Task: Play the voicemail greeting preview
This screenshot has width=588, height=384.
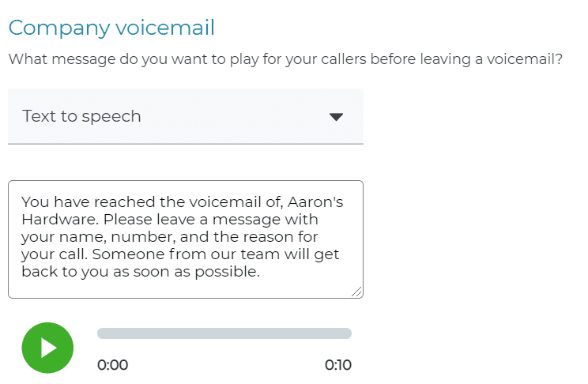Action: [47, 348]
